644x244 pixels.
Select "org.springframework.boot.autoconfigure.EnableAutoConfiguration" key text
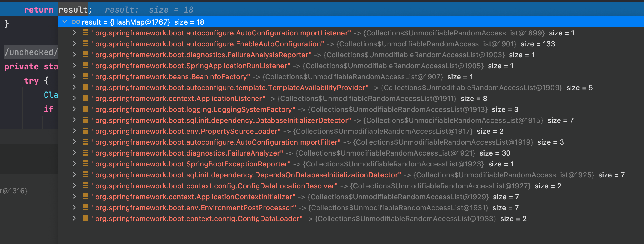coord(208,44)
